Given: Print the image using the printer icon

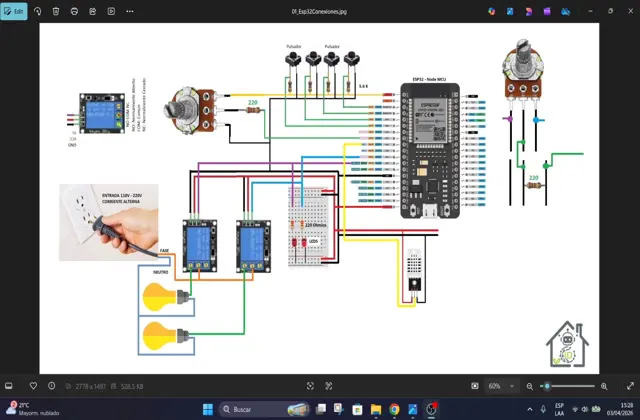Looking at the screenshot, I should tap(74, 11).
